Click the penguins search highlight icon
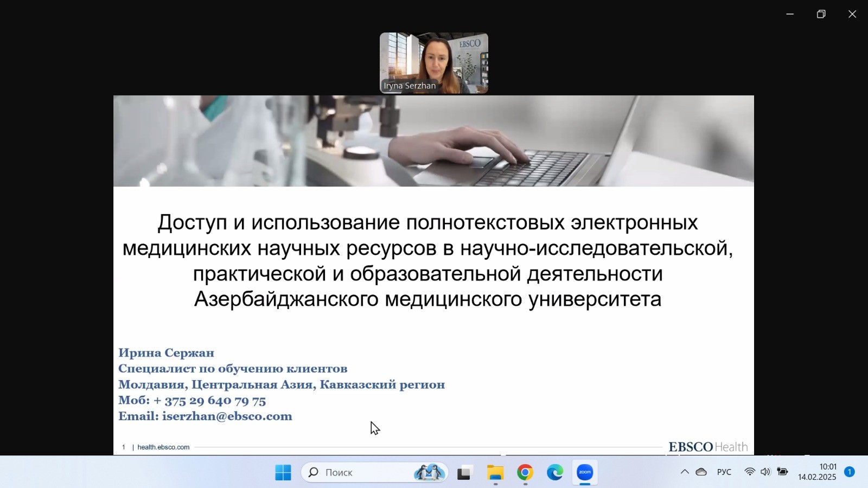The image size is (868, 488). (x=429, y=473)
